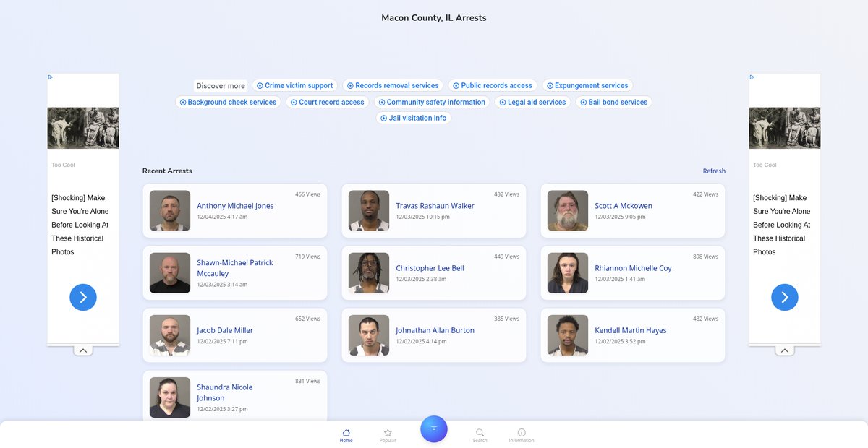Click the left ad's blue arrow button
Viewport: 868px width, 448px height.
pos(83,297)
